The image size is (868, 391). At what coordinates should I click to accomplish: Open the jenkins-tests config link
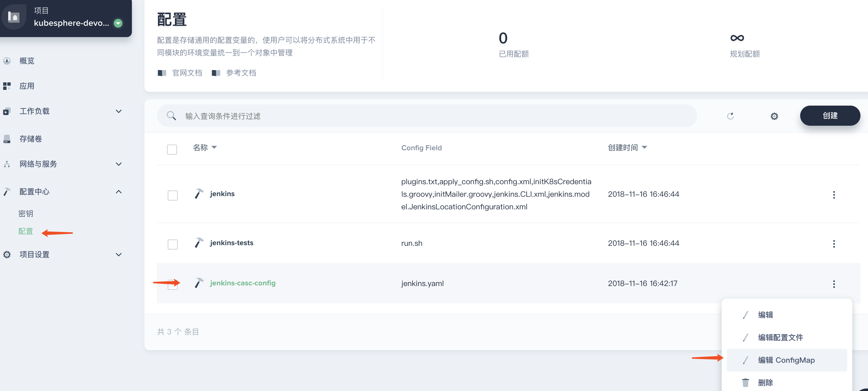[231, 243]
